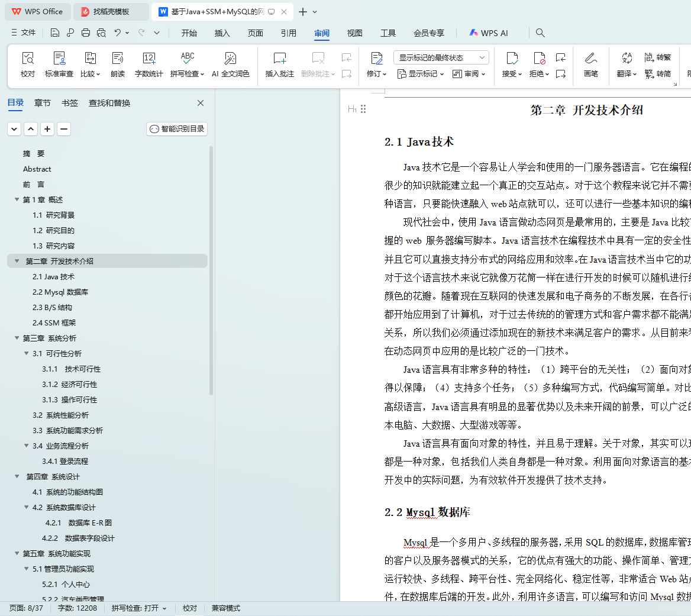Viewport: 691px width, 616px height.
Task: Collapse the 3.1 可行性分析 tree node
Action: pos(27,354)
